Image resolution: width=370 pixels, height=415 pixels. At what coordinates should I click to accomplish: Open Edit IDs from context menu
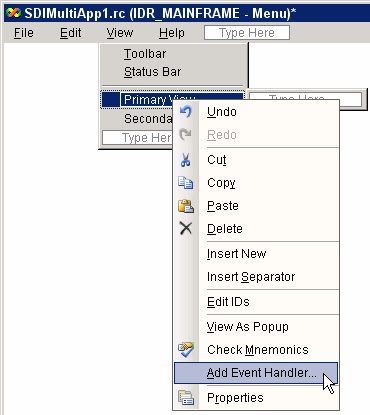click(256, 302)
